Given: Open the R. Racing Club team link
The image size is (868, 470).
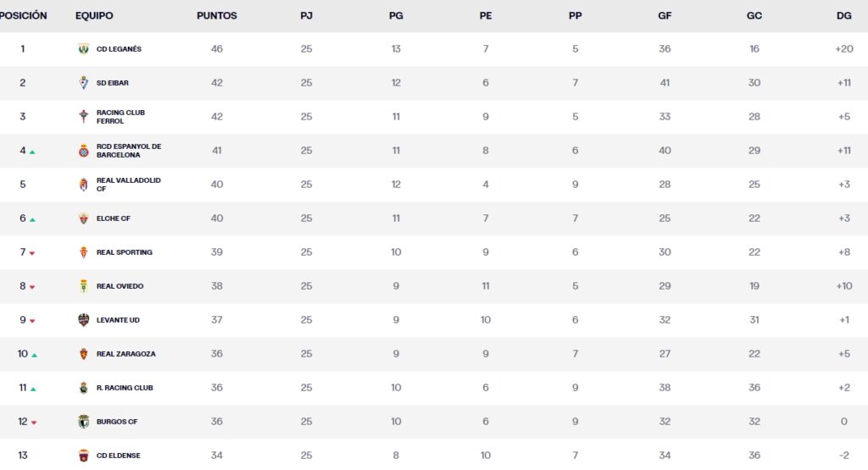Looking at the screenshot, I should click(x=125, y=388).
